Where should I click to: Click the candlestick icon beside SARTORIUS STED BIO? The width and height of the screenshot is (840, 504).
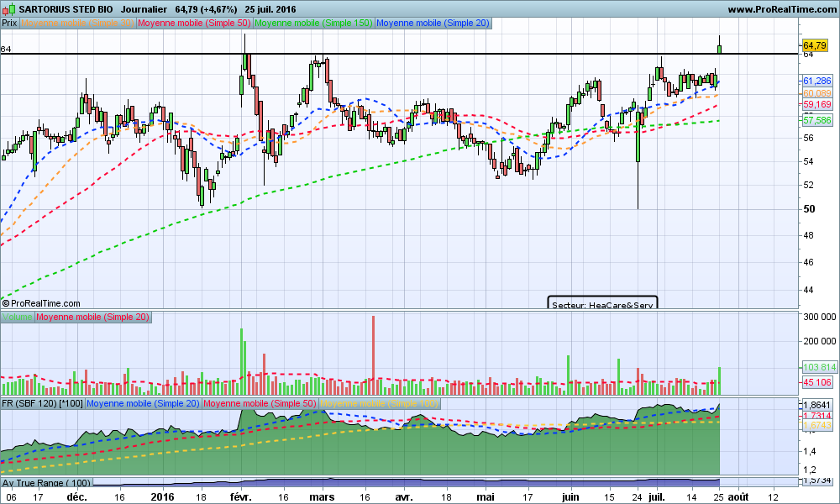(9, 9)
